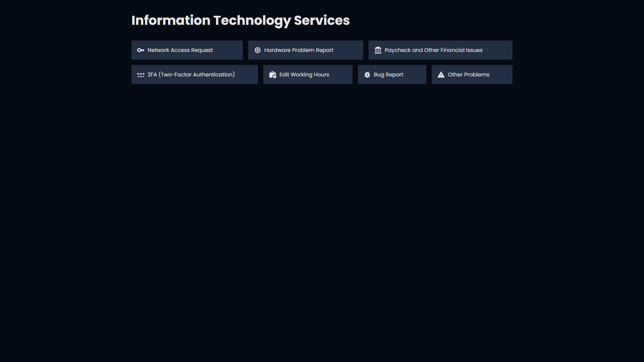The image size is (644, 362).
Task: Open the Edit Working Hours service
Action: (308, 75)
